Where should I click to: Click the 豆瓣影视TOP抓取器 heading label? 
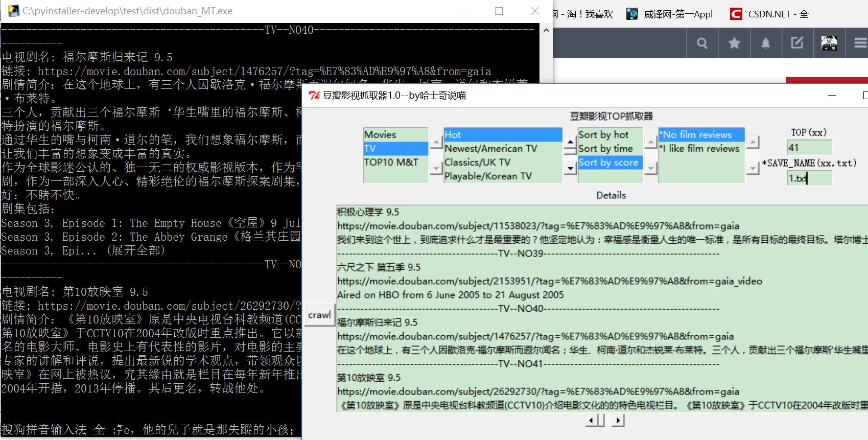pyautogui.click(x=611, y=116)
